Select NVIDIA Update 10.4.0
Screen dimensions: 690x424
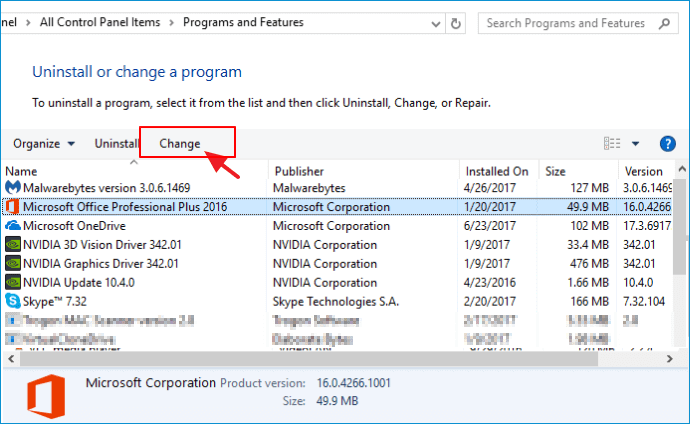pos(79,282)
